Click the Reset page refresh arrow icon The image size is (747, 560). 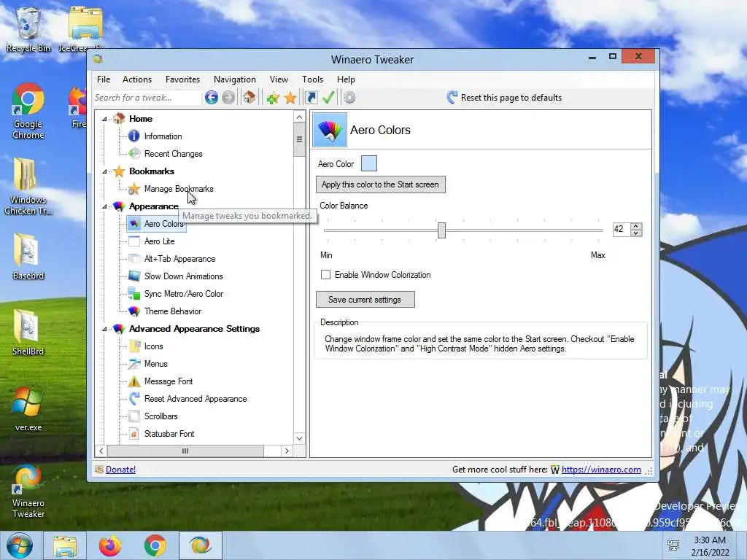click(452, 98)
